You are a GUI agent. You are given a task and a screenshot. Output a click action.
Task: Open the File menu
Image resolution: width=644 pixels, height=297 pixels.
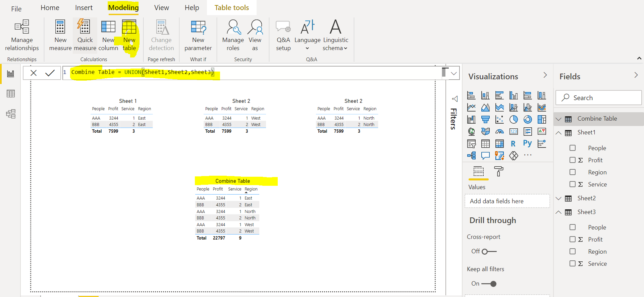coord(16,9)
